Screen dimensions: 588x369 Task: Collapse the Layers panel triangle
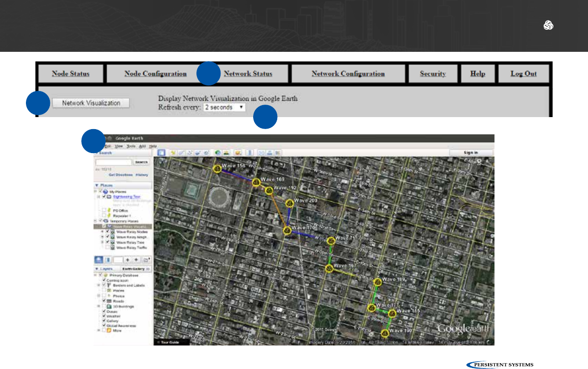(x=97, y=269)
